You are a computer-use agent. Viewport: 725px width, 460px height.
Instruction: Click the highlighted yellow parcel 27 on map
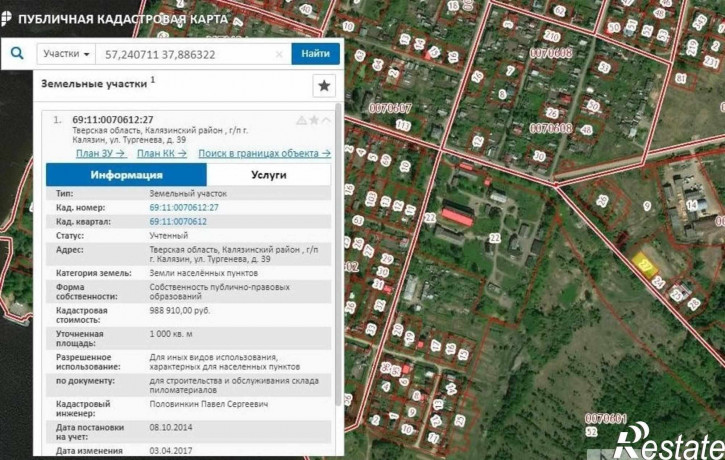pos(645,265)
